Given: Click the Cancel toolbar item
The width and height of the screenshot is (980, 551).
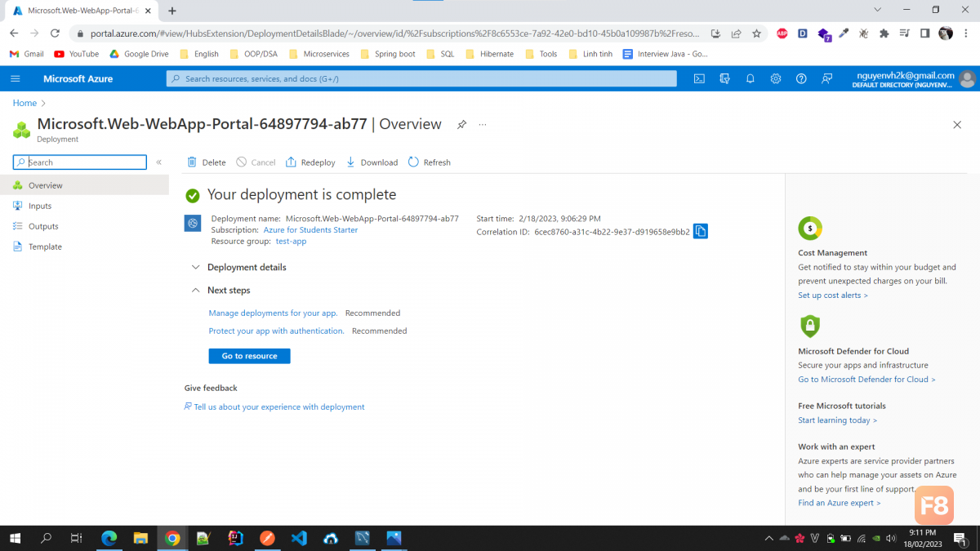Looking at the screenshot, I should pyautogui.click(x=256, y=162).
